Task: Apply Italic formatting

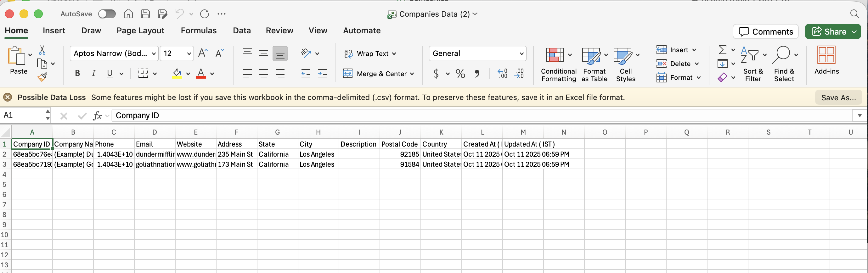Action: 94,73
